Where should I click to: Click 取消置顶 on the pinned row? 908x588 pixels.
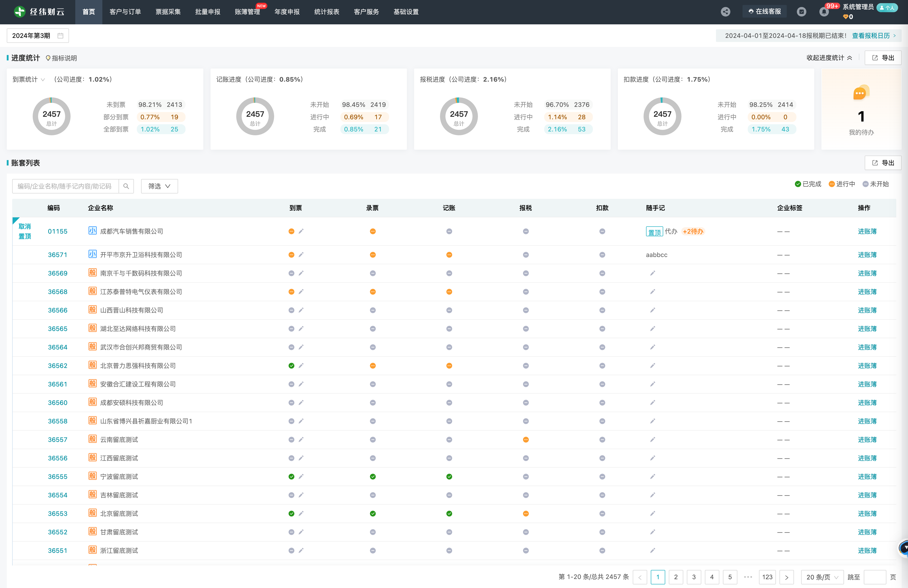pos(25,231)
